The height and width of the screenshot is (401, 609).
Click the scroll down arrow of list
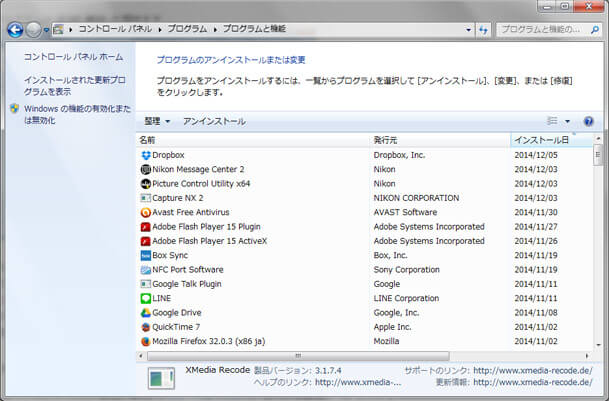tap(598, 345)
